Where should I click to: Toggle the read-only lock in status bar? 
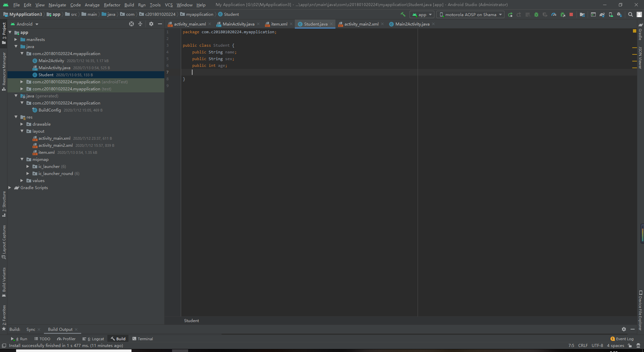point(630,345)
